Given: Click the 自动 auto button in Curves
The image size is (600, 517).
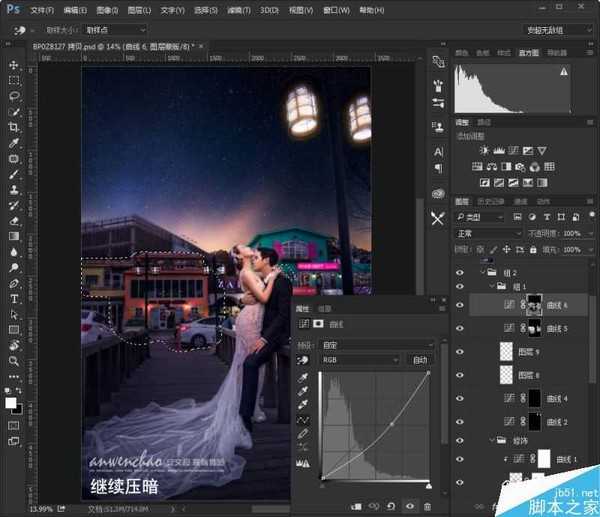Looking at the screenshot, I should point(420,360).
